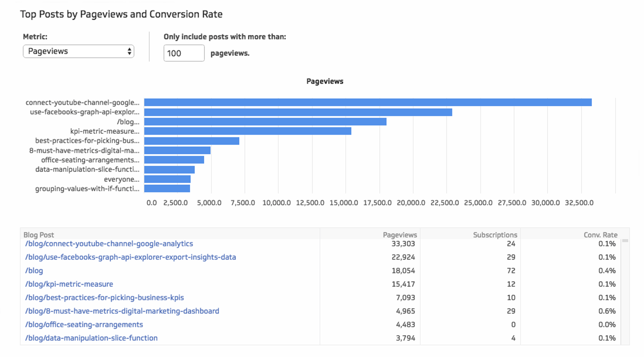Open the /blog/office-seating-arrangements link
Viewport: 644px width, 357px height.
coord(84,324)
